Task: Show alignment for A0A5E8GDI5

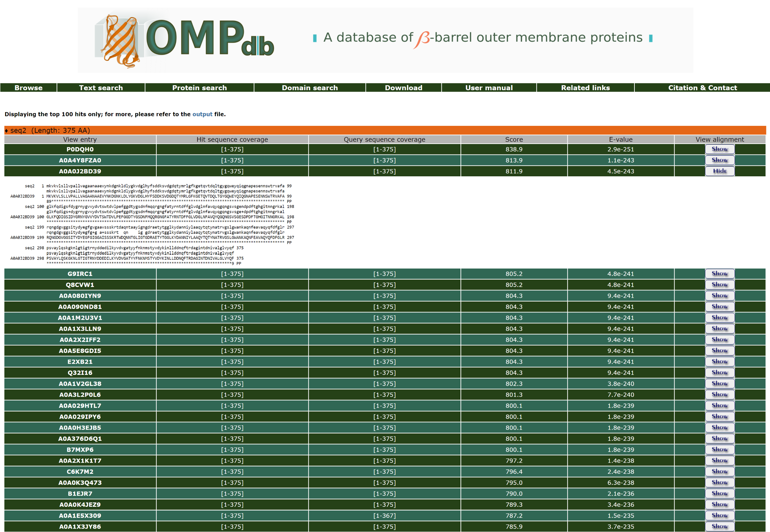Action: click(720, 351)
